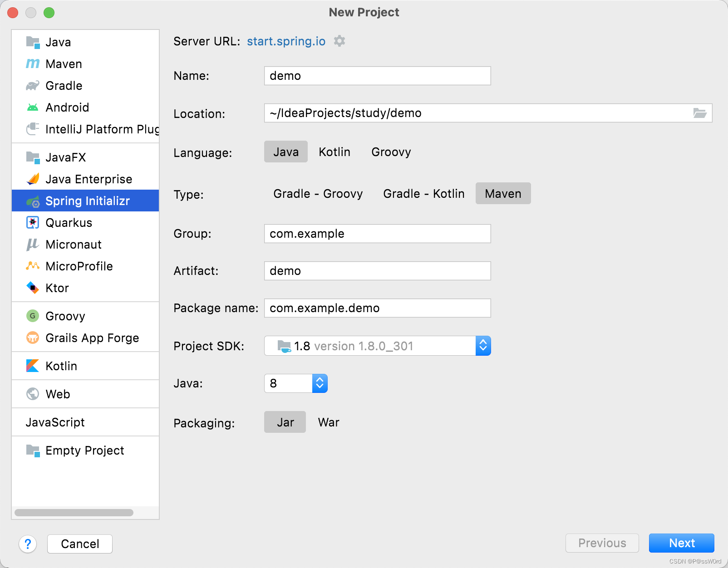Select the Spring Initializr label
Image resolution: width=728 pixels, height=568 pixels.
(x=88, y=201)
